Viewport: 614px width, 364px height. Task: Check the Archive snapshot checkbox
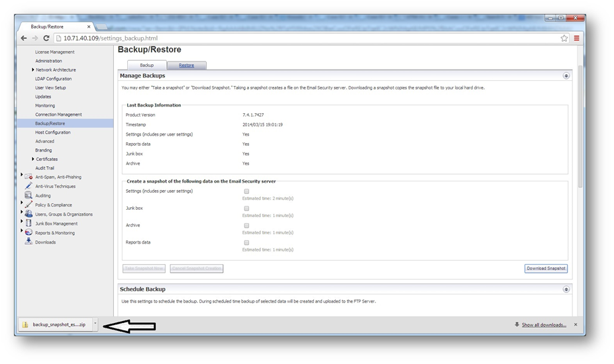[x=246, y=226]
